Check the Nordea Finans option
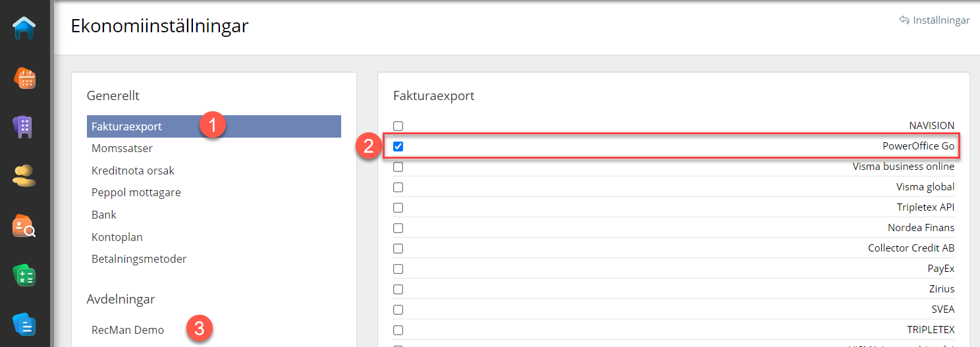This screenshot has width=980, height=347. [x=398, y=228]
